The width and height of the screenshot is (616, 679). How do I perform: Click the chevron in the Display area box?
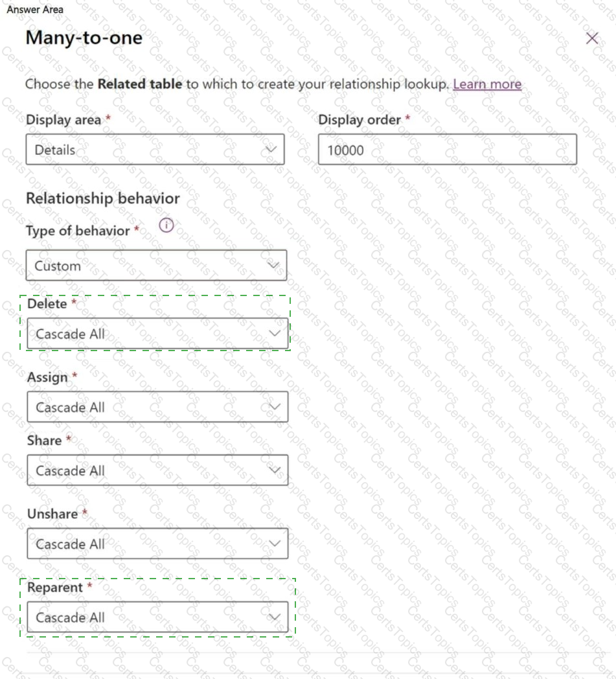tap(271, 150)
